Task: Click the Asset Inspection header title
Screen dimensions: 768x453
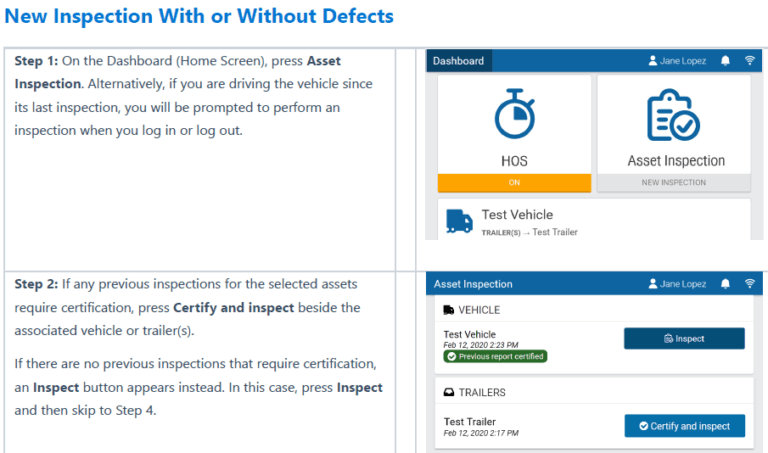Action: (x=473, y=284)
